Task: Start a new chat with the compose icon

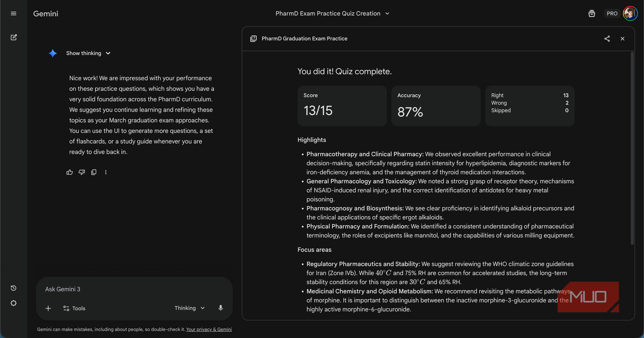Action: [14, 37]
